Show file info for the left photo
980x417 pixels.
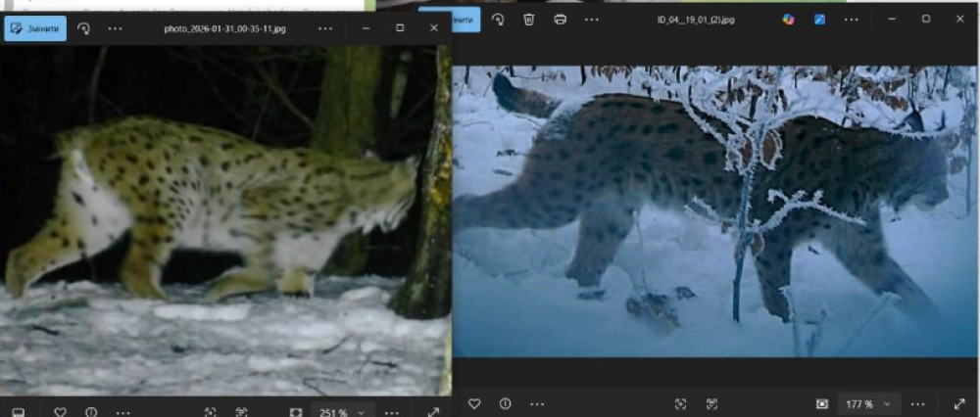pos(91,412)
